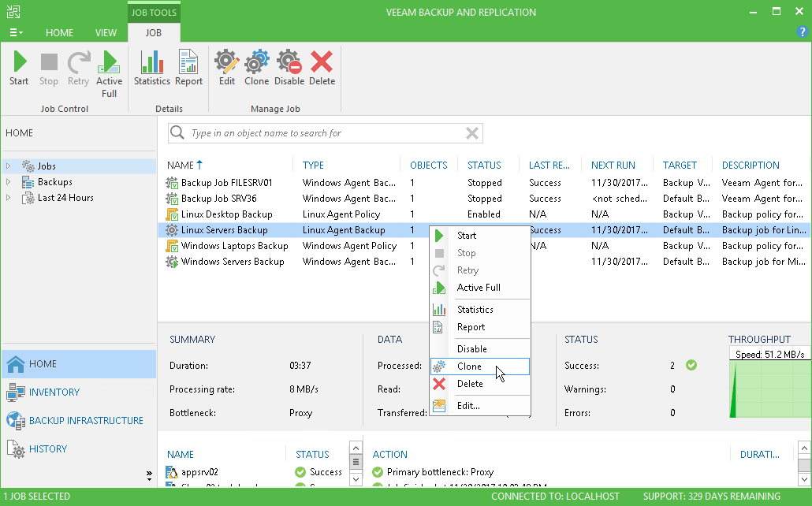Select Backups in the tree
The height and width of the screenshot is (506, 812).
(55, 182)
